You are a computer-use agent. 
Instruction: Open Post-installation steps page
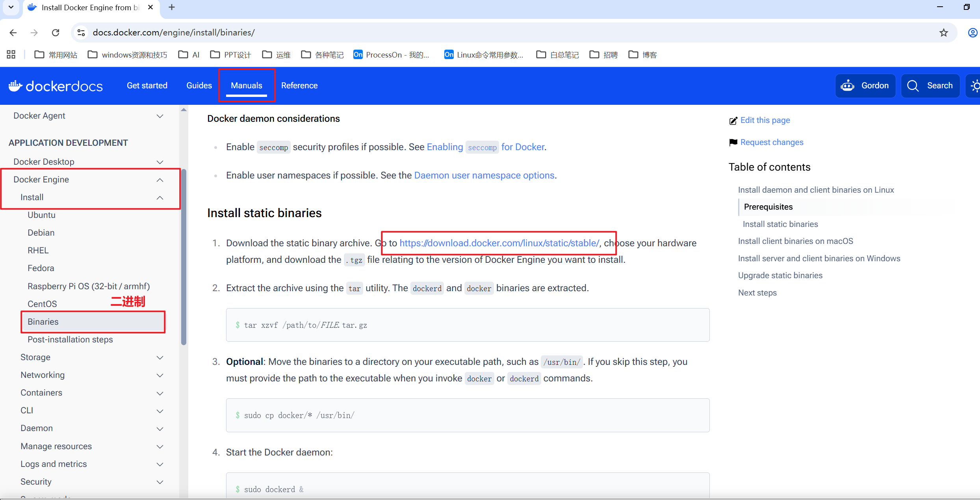point(70,340)
